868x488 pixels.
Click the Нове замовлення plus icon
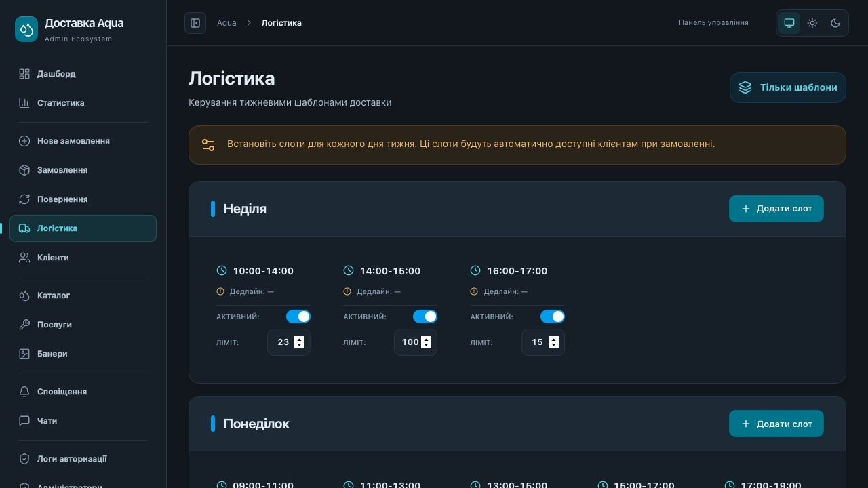coord(24,141)
